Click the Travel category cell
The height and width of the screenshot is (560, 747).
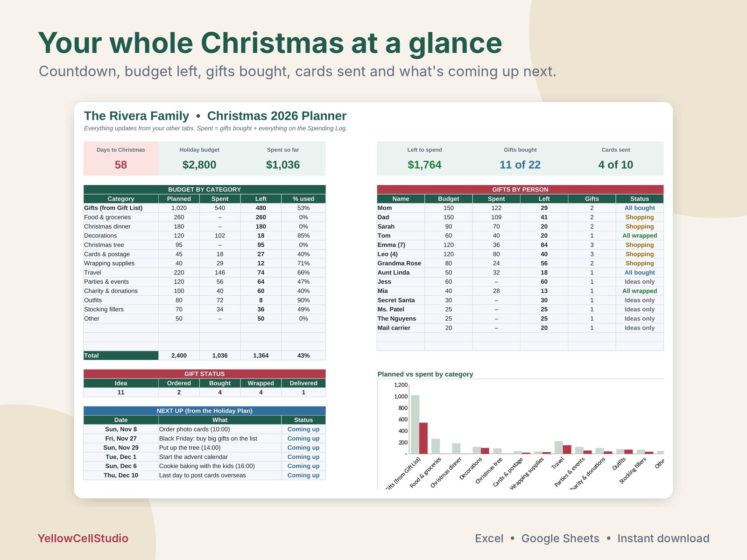tap(121, 273)
